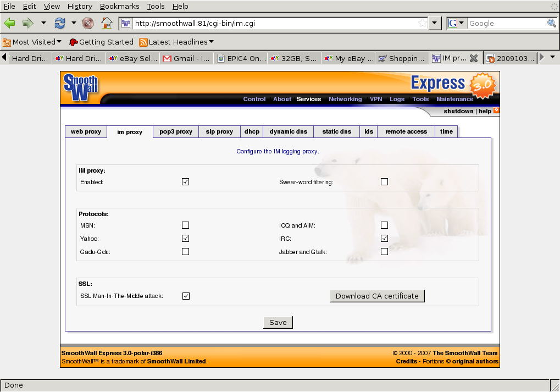This screenshot has width=560, height=392.
Task: Open the Bookmarks menu
Action: [x=119, y=6]
